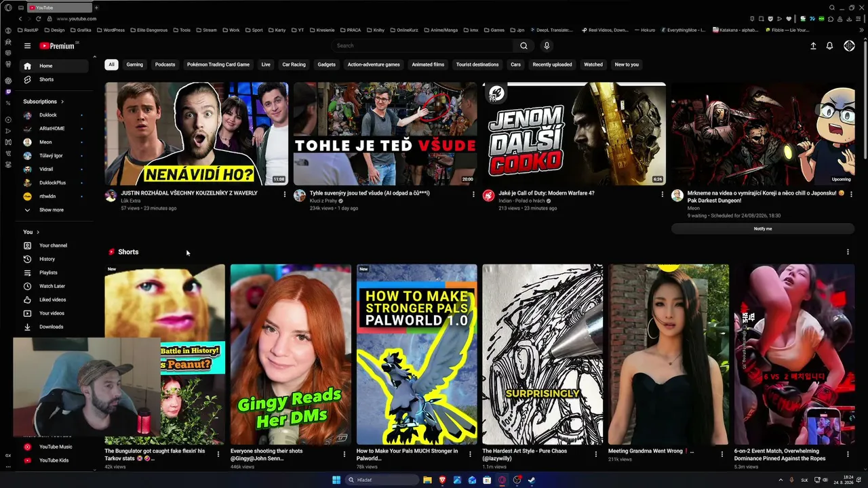Open the Túlavý Igor channel
868x488 pixels.
coord(54,156)
